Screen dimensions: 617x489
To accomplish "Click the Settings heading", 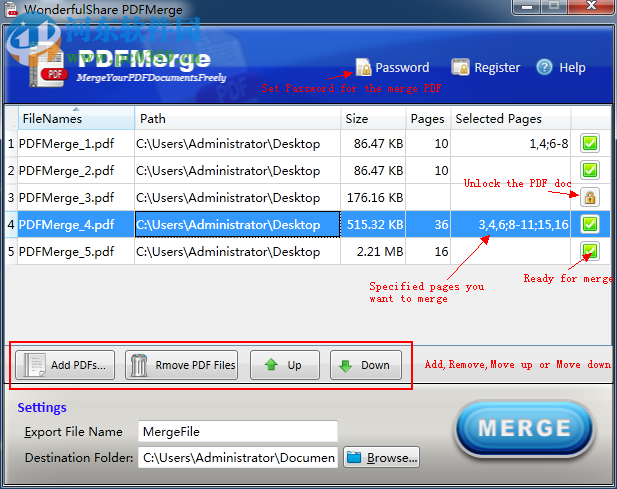I will (42, 408).
